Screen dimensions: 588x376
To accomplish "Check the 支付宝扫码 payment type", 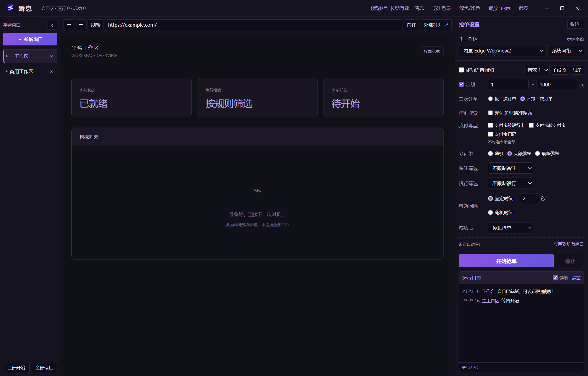I will [491, 134].
